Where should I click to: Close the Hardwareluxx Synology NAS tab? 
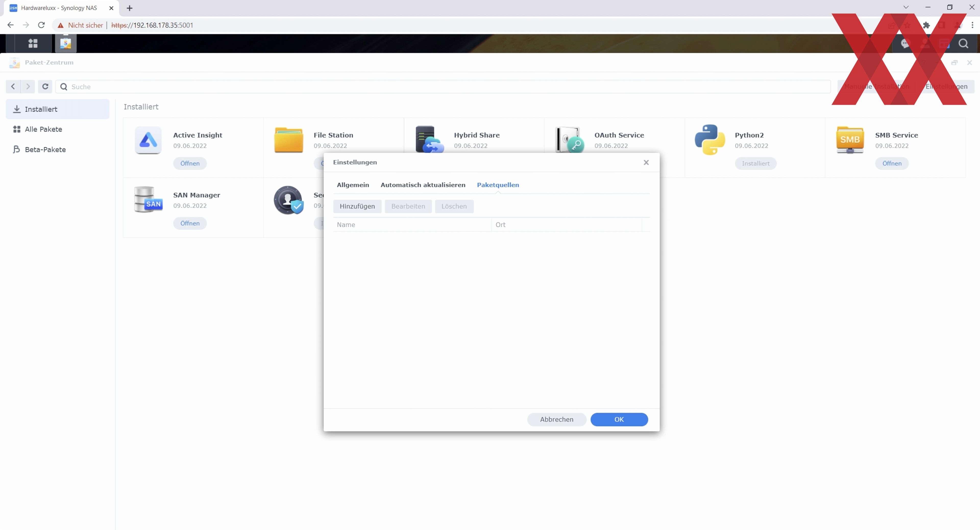[x=111, y=8]
